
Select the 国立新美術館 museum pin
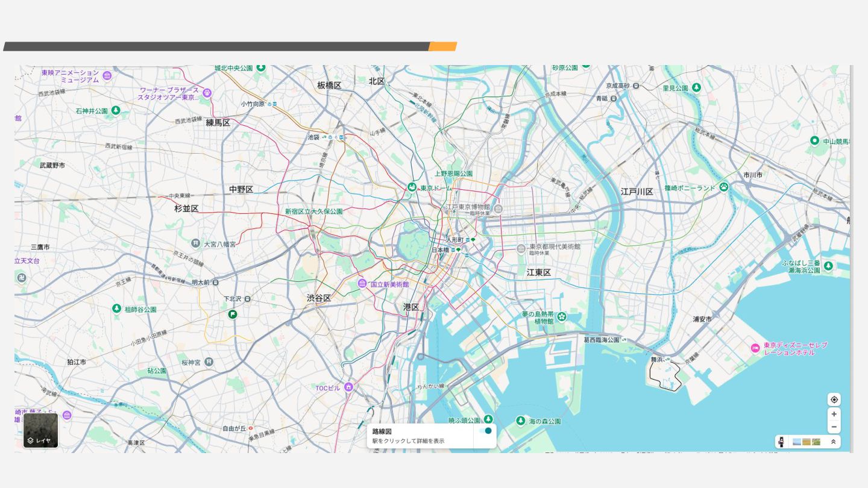tap(362, 283)
